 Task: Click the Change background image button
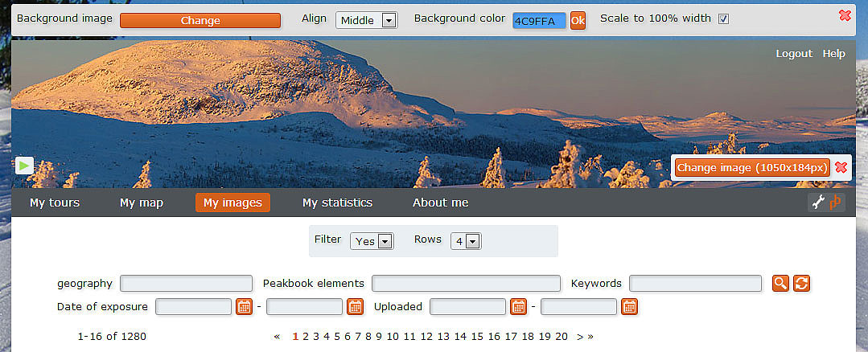pos(200,20)
